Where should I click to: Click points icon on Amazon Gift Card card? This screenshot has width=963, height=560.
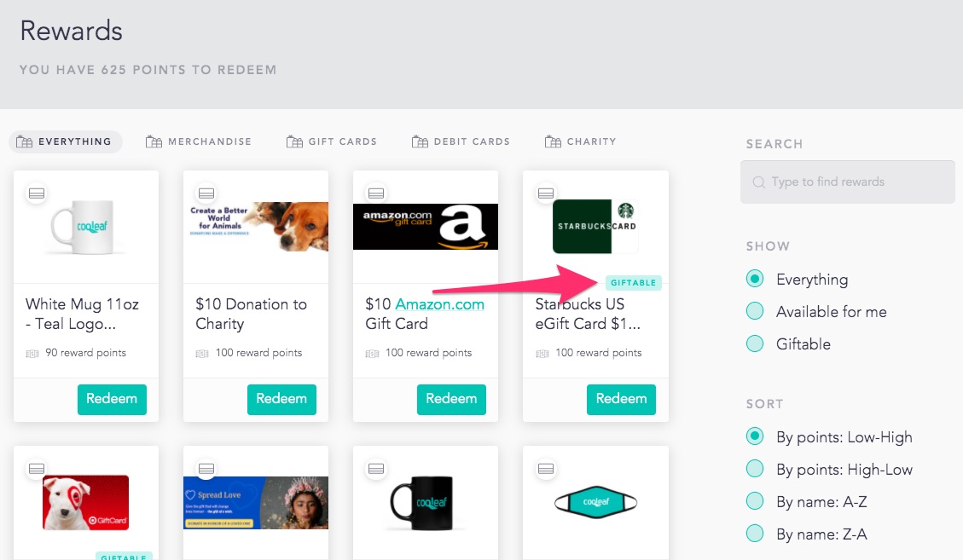click(372, 354)
